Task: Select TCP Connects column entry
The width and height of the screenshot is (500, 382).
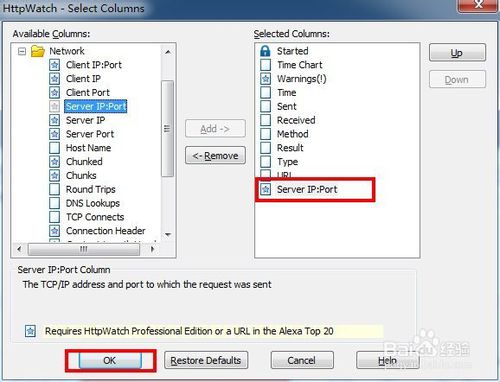Action: pos(95,217)
